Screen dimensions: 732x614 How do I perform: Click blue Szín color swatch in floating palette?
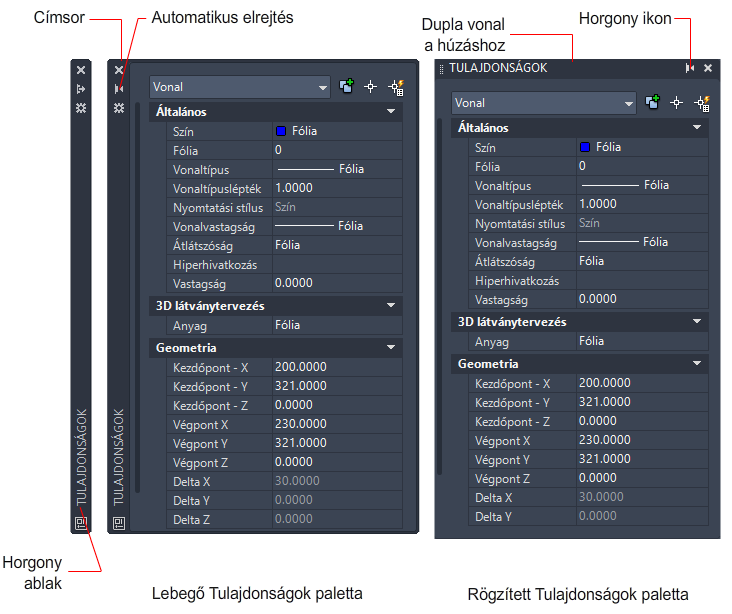click(x=281, y=131)
